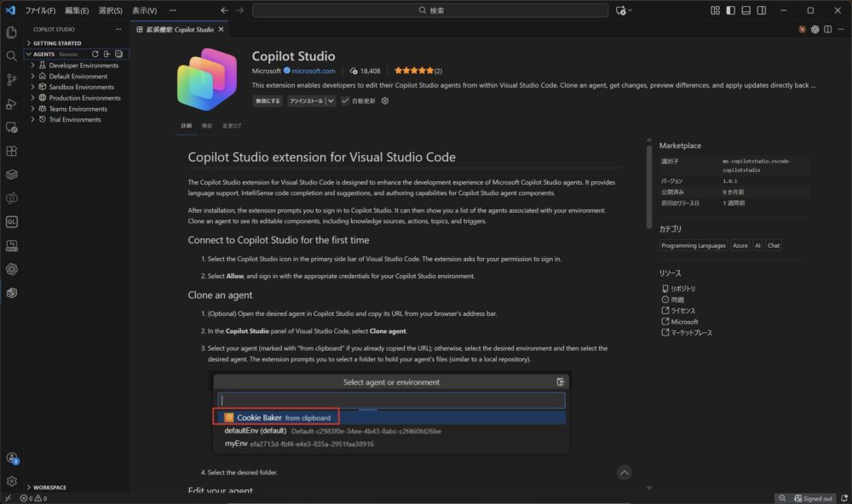Image resolution: width=852 pixels, height=504 pixels.
Task: Open the Extensions view in activity bar
Action: point(11,151)
